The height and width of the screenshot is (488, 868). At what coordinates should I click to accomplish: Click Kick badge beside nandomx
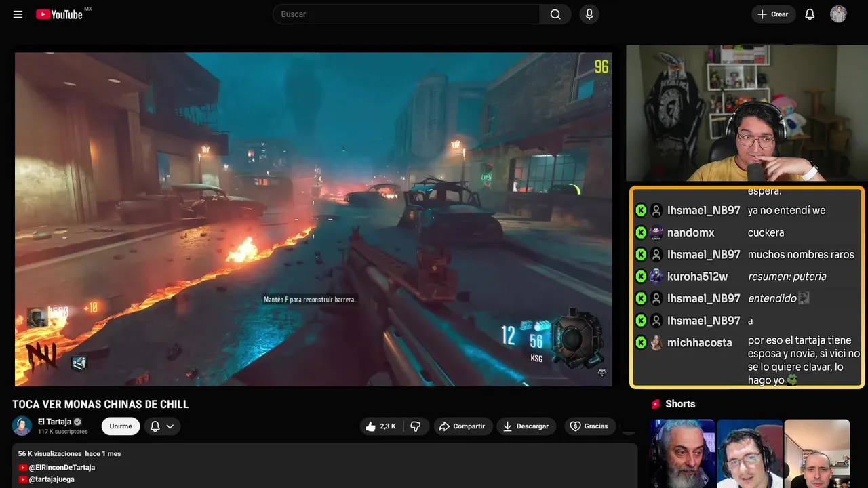(641, 232)
